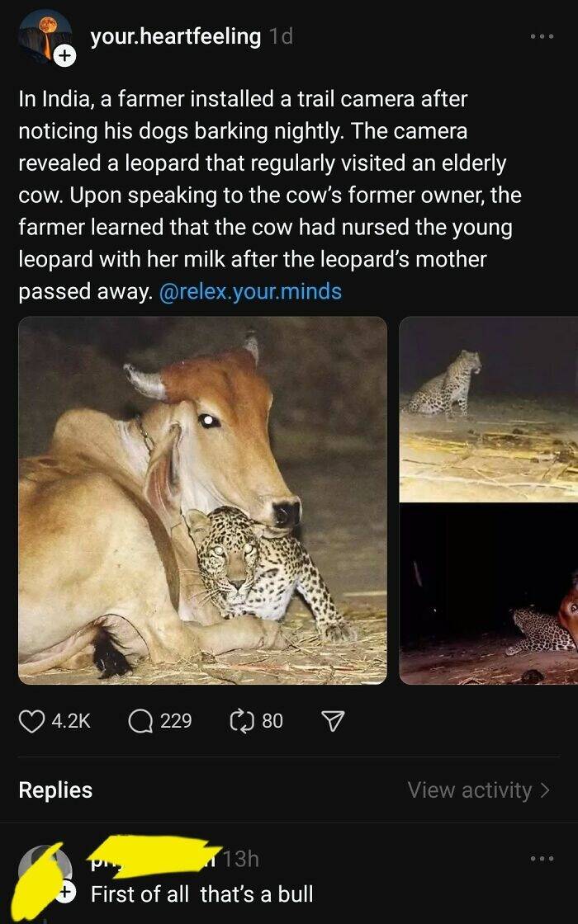Open the sitting leopard photo

489,409
